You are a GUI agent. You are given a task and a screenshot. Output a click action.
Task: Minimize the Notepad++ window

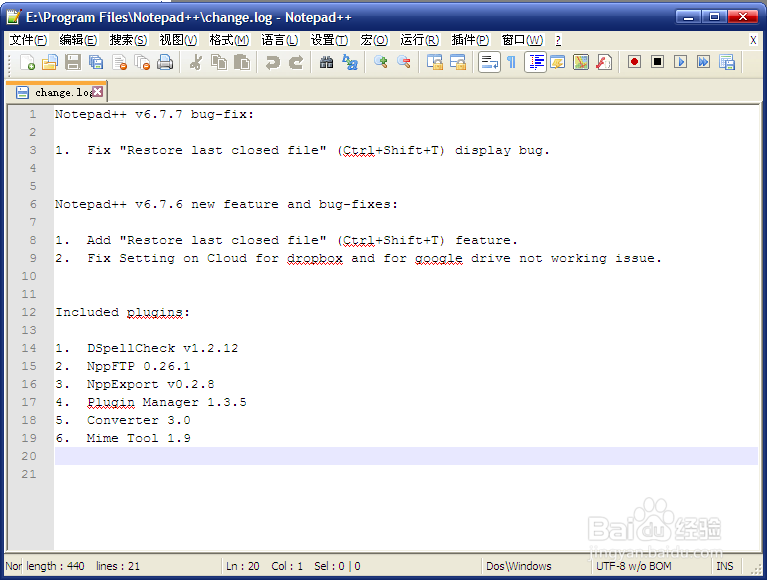point(689,17)
